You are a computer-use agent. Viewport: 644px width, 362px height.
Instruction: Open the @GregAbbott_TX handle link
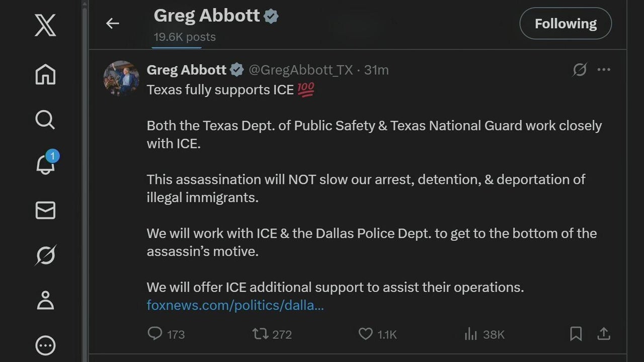pos(301,70)
